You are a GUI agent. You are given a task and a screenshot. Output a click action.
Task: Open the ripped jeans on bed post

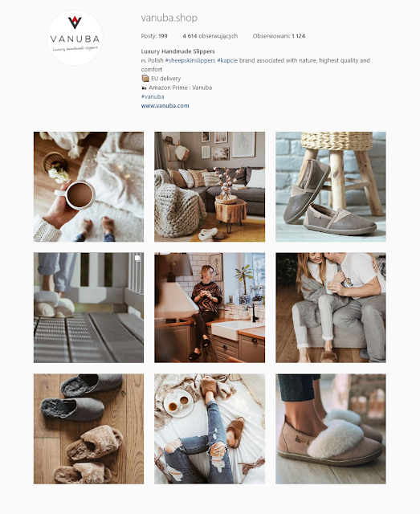pyautogui.click(x=210, y=429)
